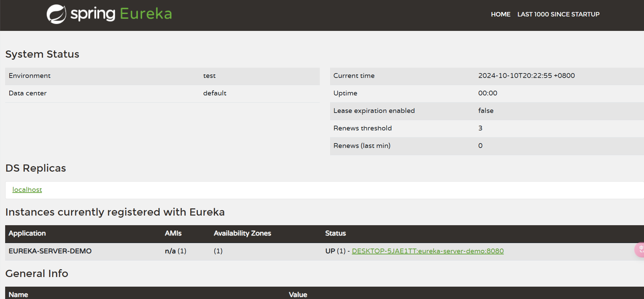Click the Value column header
Screen dimensions: 644x299
coord(298,295)
